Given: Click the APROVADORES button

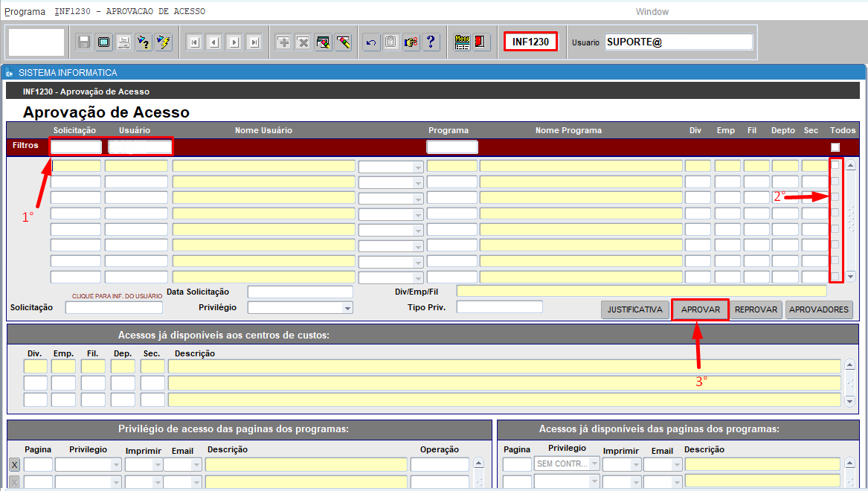Looking at the screenshot, I should (x=819, y=309).
